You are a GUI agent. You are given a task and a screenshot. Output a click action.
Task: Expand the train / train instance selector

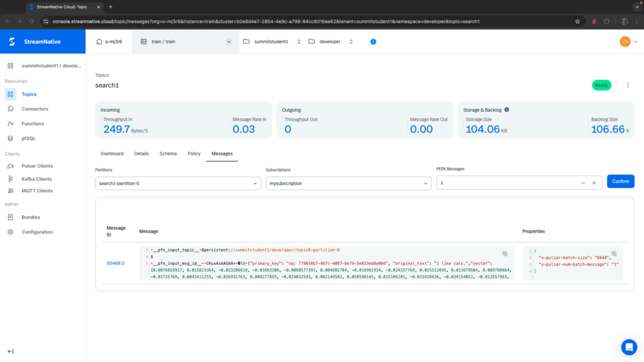point(228,41)
